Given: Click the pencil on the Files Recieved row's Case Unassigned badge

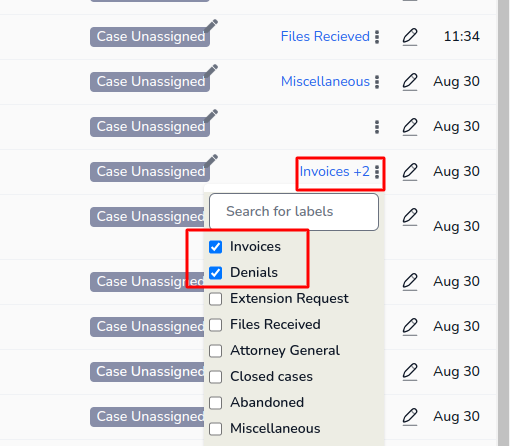Looking at the screenshot, I should 211,26.
